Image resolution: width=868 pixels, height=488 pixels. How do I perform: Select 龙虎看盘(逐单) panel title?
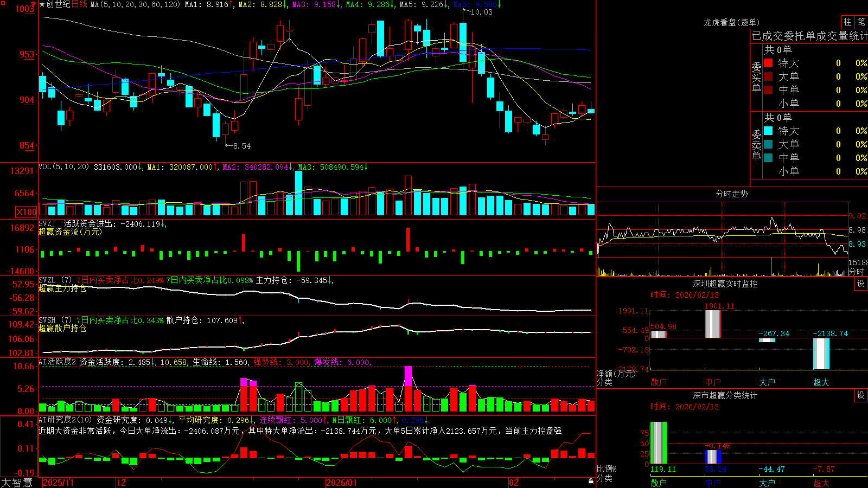732,22
